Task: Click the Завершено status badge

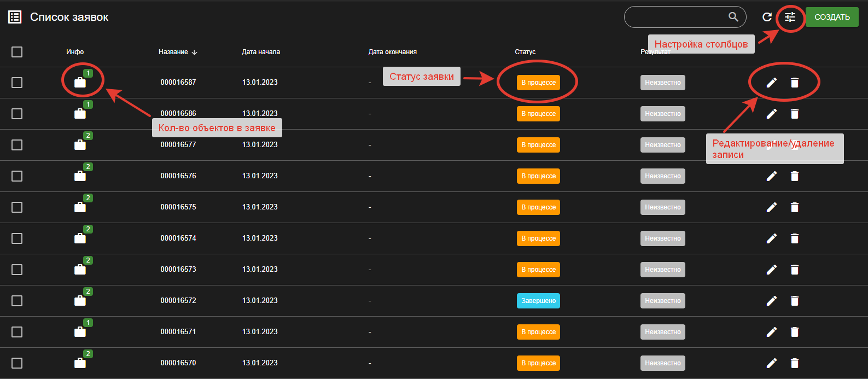Action: (x=538, y=301)
